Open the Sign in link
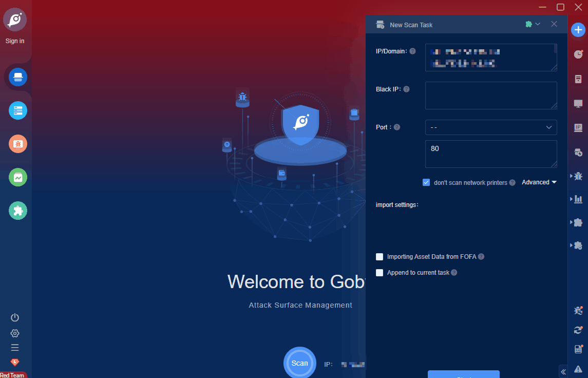 point(15,41)
